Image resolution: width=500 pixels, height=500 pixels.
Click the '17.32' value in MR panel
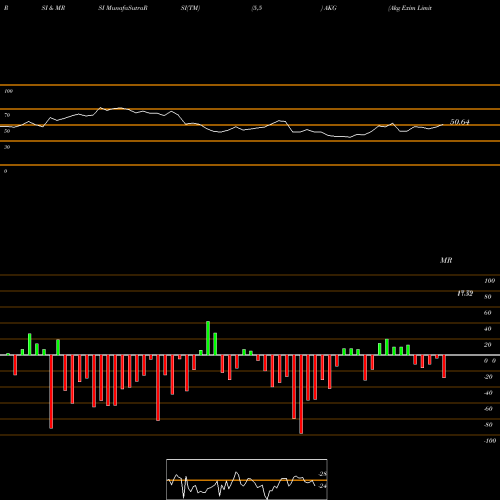coord(465,293)
